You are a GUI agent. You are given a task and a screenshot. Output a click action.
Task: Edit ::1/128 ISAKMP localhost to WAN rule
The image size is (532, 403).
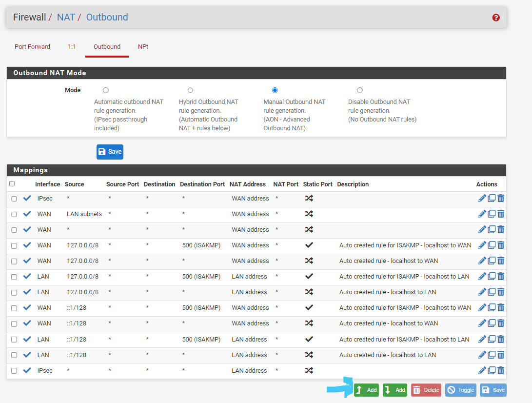tap(482, 307)
